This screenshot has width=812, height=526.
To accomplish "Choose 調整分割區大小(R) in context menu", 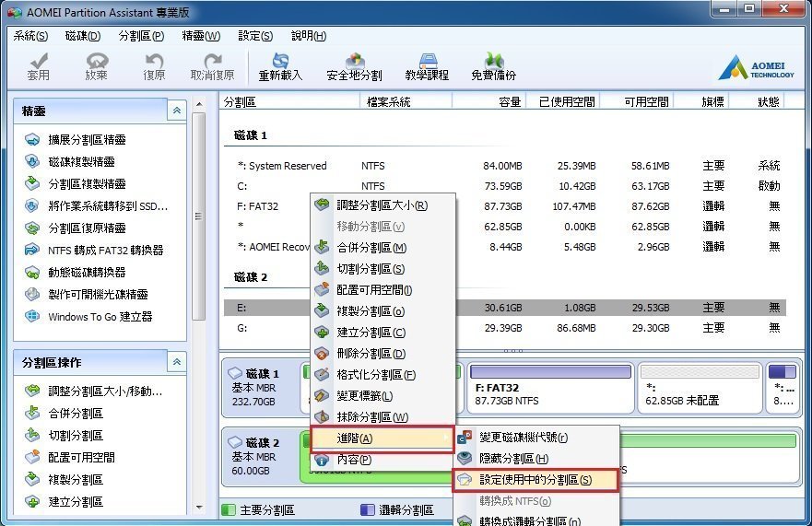I will click(x=382, y=205).
